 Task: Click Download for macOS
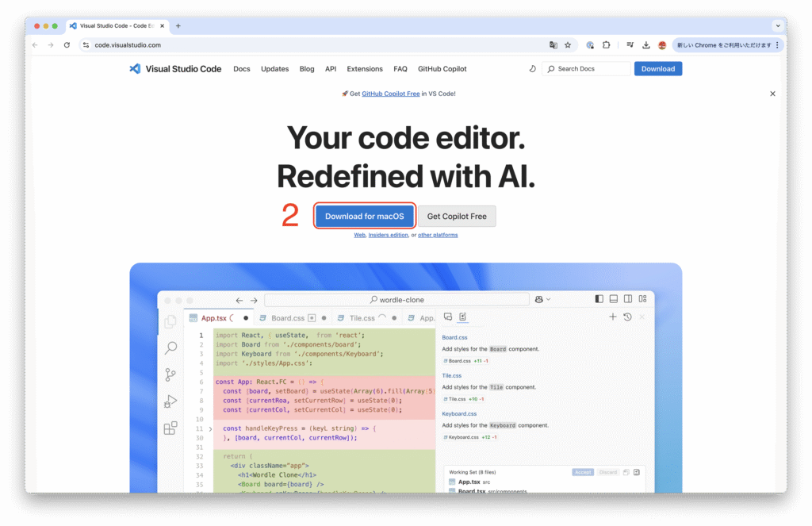click(x=365, y=216)
